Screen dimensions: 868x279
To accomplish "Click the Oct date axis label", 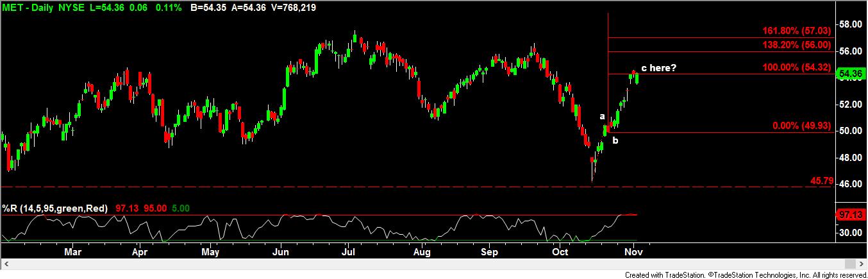I will point(561,253).
